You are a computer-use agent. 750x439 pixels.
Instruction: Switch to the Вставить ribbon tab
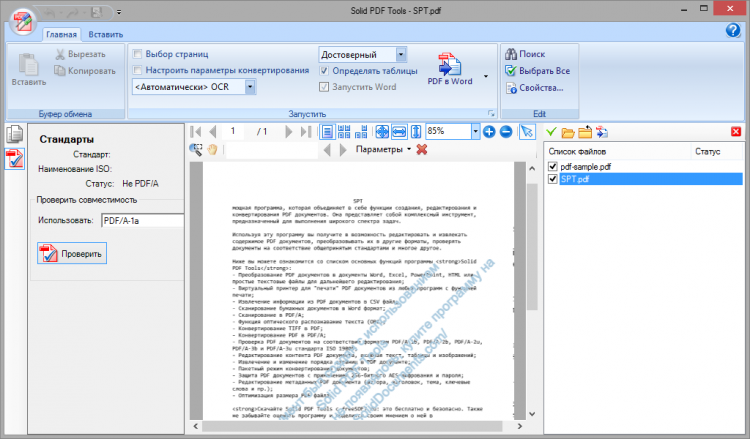click(106, 34)
